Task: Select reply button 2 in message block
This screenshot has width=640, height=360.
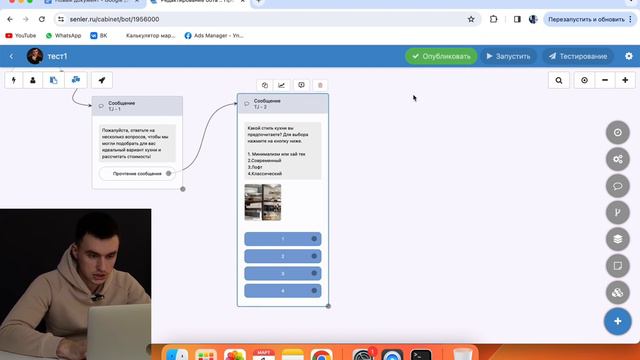Action: click(282, 256)
